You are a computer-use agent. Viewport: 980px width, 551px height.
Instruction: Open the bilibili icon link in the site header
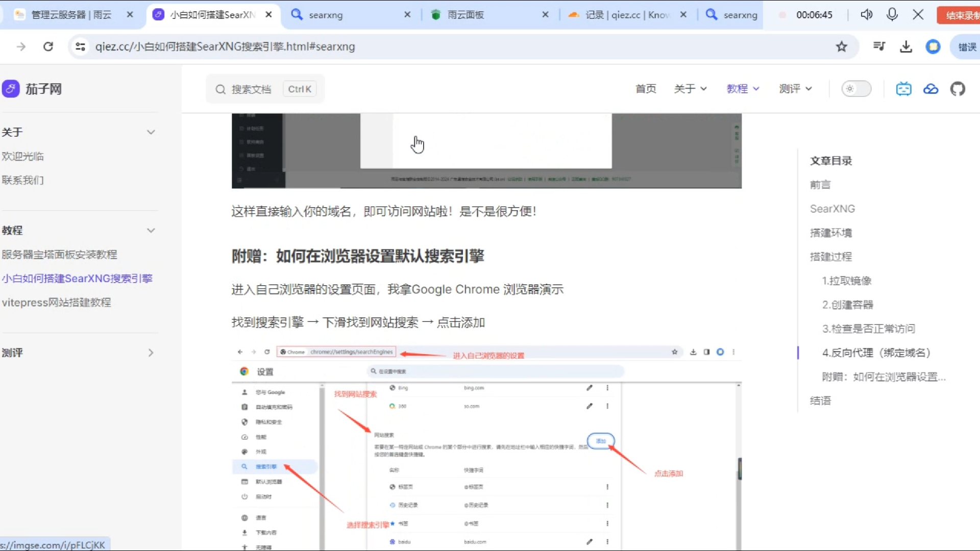[x=903, y=89]
